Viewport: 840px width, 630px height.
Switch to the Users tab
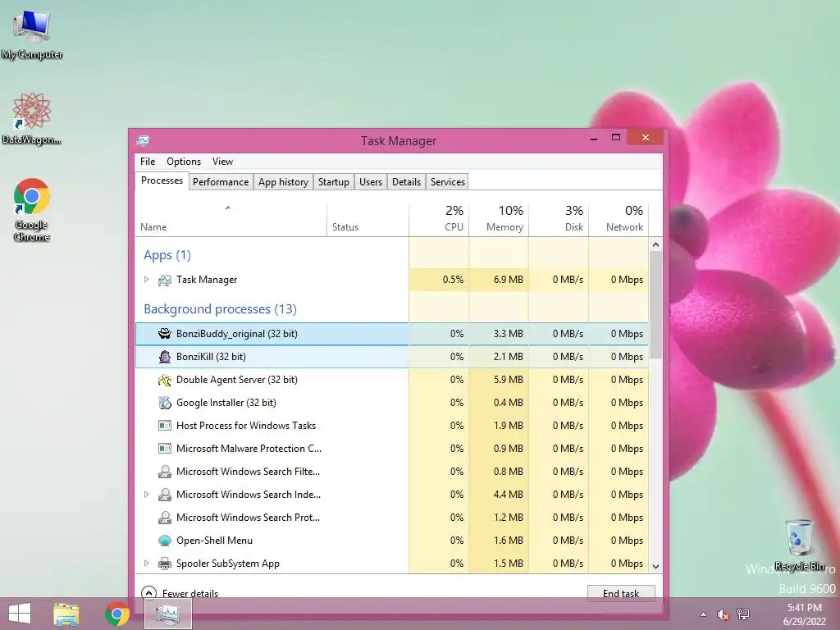(371, 182)
